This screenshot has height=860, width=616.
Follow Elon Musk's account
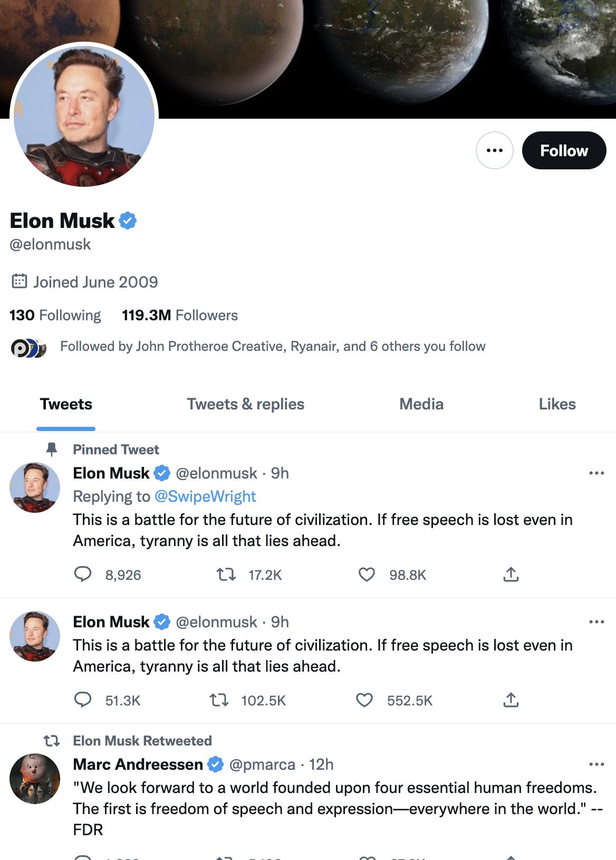(564, 151)
